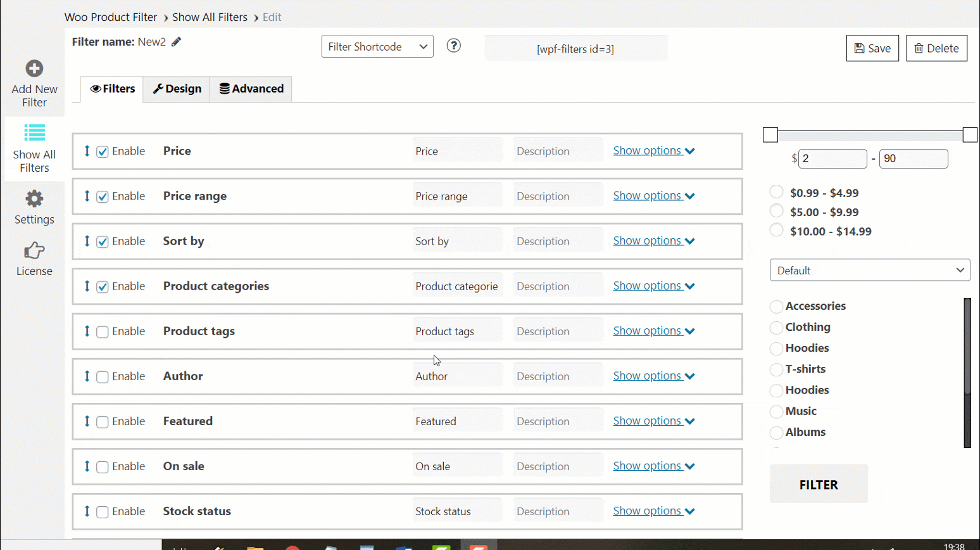Click the question mark help icon

point(453,46)
